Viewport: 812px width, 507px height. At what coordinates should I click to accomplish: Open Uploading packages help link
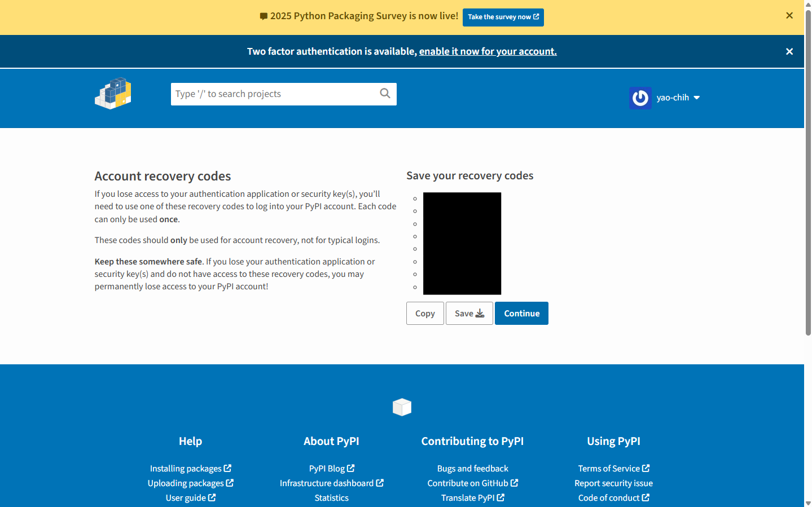click(x=191, y=483)
